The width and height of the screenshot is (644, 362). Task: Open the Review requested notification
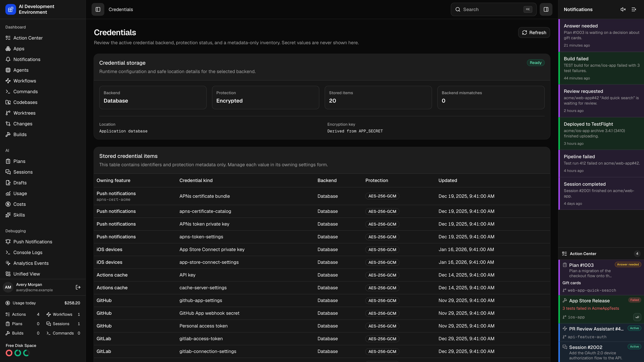click(x=601, y=101)
